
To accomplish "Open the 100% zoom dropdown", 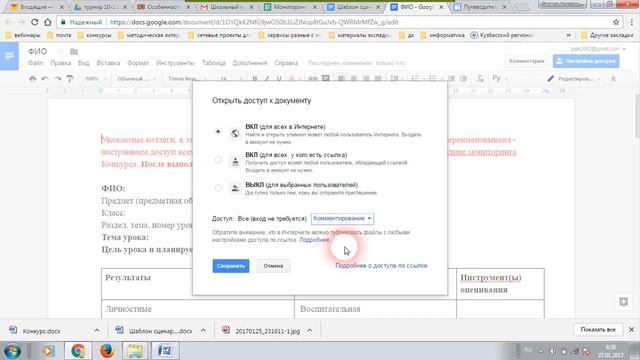I will (96, 78).
